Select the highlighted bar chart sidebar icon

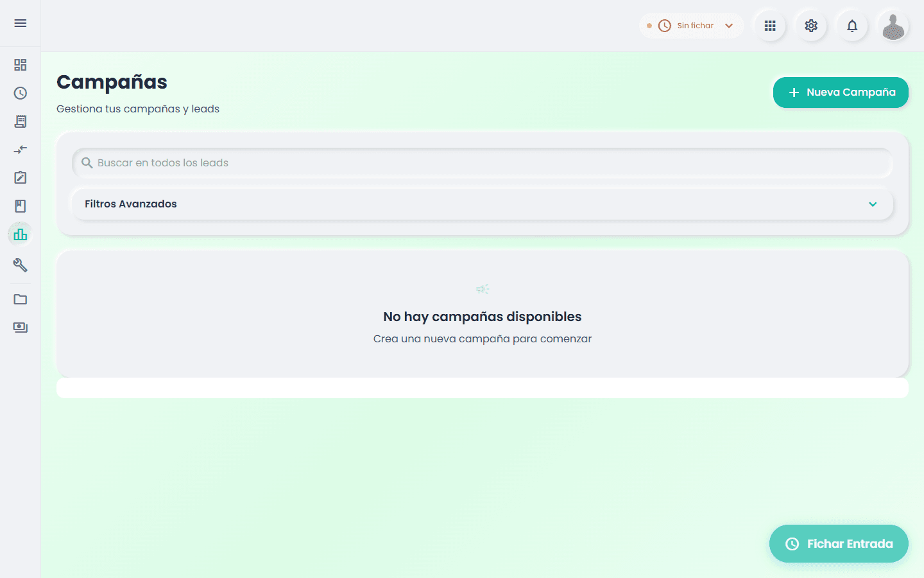[x=21, y=234]
